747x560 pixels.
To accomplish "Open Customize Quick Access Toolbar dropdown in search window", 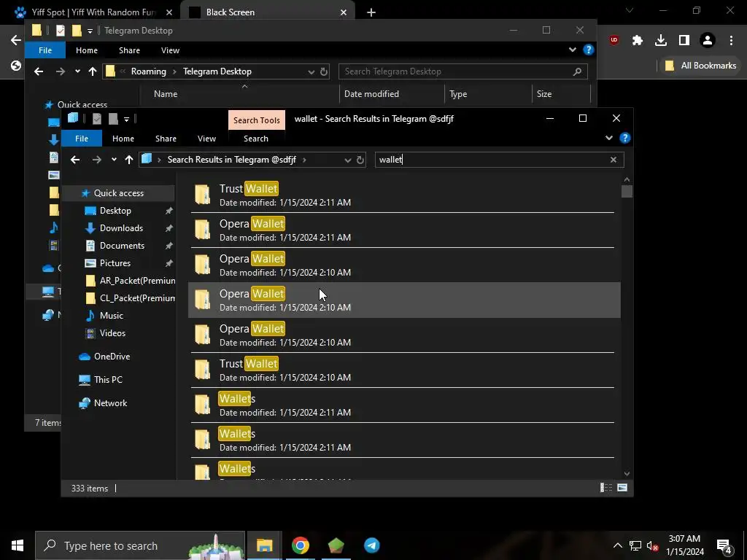I will click(x=126, y=119).
